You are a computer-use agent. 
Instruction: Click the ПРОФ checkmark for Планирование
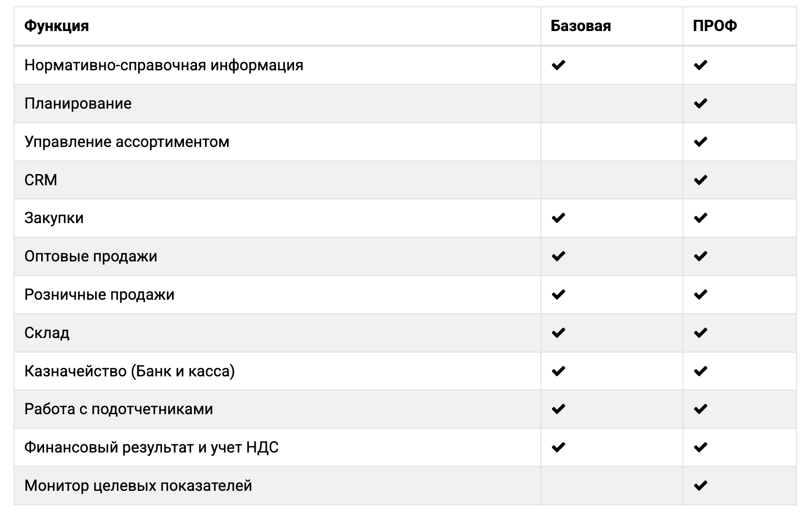(700, 103)
